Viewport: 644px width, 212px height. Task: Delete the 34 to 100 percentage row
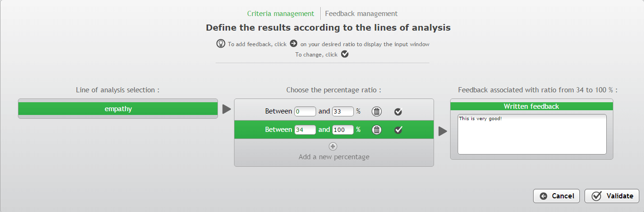click(x=376, y=130)
